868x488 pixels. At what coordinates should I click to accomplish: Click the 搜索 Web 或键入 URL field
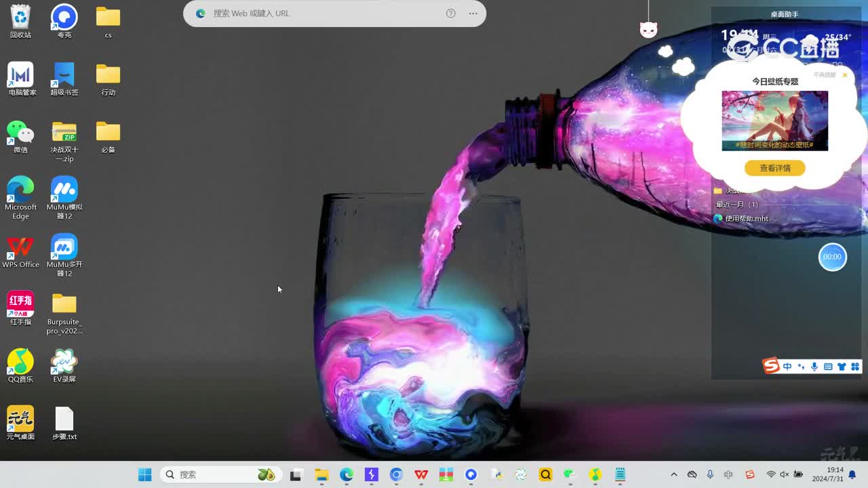[x=325, y=14]
